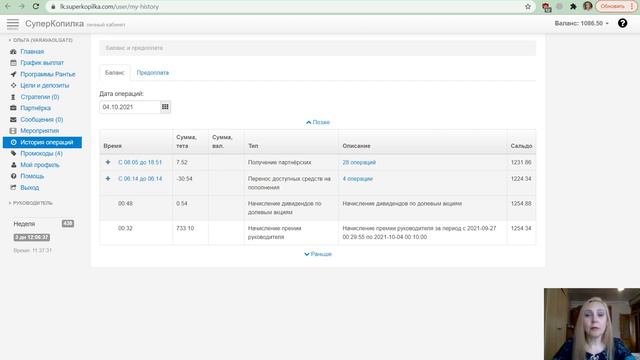Click the Программы Рантье rocket icon

13,74
